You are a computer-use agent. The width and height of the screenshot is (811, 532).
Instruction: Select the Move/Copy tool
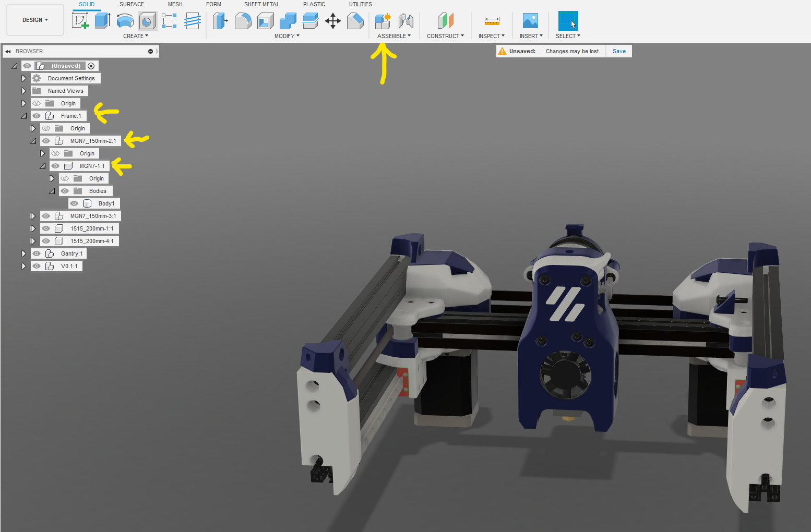pyautogui.click(x=332, y=21)
